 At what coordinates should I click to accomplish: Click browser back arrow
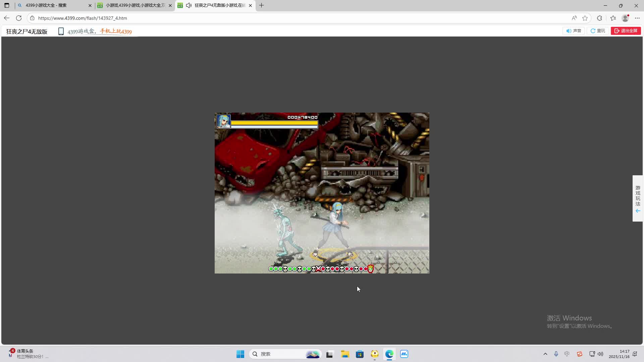pyautogui.click(x=7, y=18)
